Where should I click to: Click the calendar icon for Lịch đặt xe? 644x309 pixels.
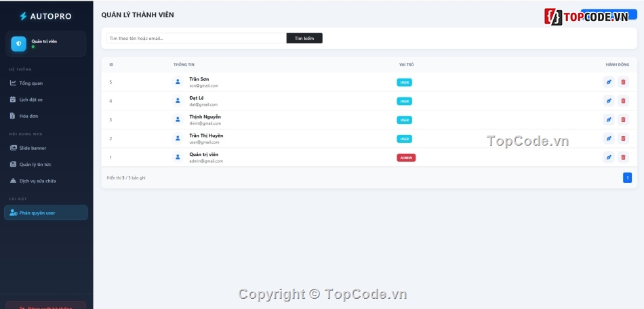pos(13,100)
